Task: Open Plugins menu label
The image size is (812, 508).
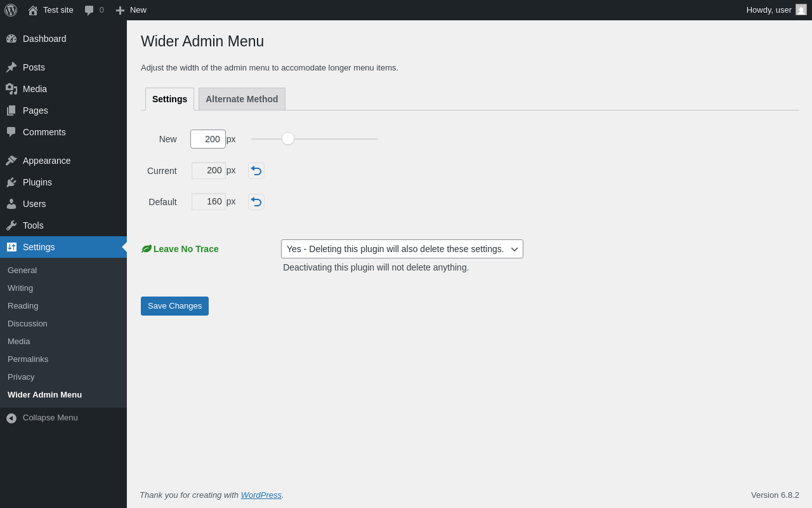Action: [x=37, y=182]
